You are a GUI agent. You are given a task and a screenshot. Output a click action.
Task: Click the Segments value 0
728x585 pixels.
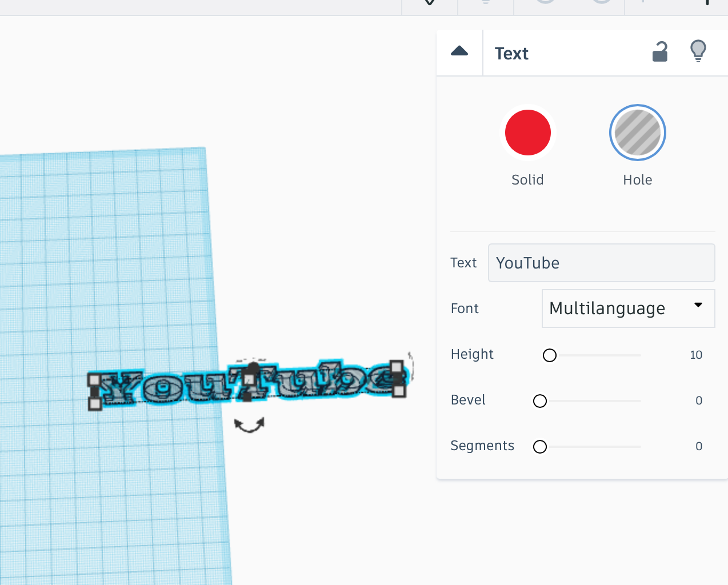[x=699, y=446]
